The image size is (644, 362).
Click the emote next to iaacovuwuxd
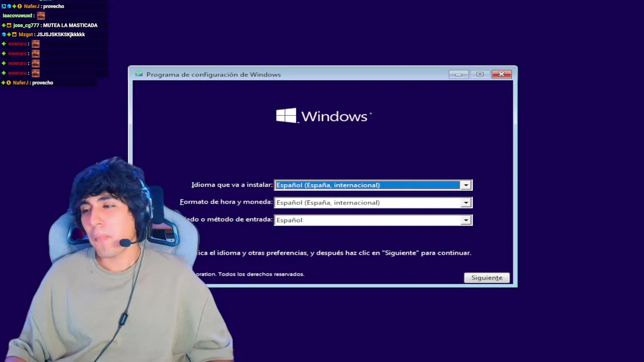coord(41,16)
